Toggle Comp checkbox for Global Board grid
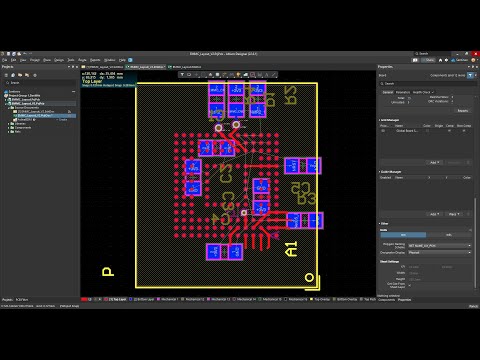 (x=449, y=130)
